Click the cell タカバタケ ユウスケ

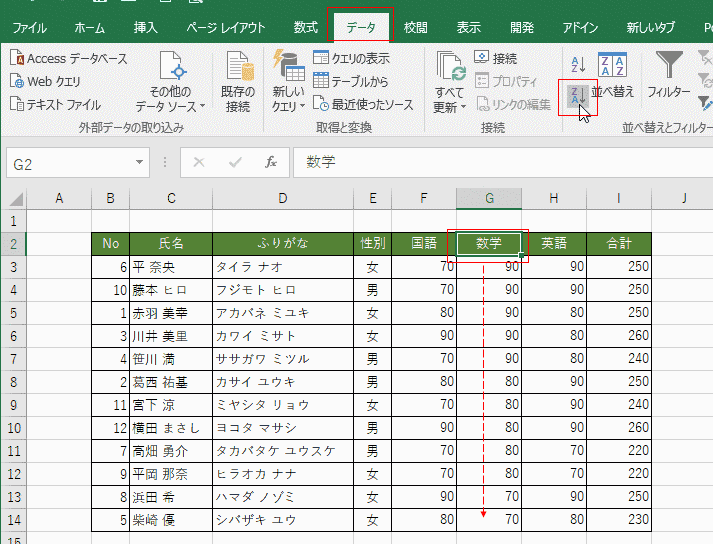(x=283, y=451)
